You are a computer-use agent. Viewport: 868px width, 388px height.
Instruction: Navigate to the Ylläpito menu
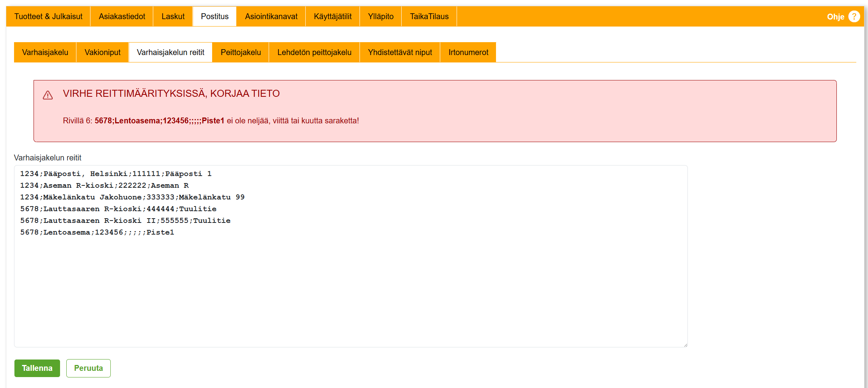381,16
